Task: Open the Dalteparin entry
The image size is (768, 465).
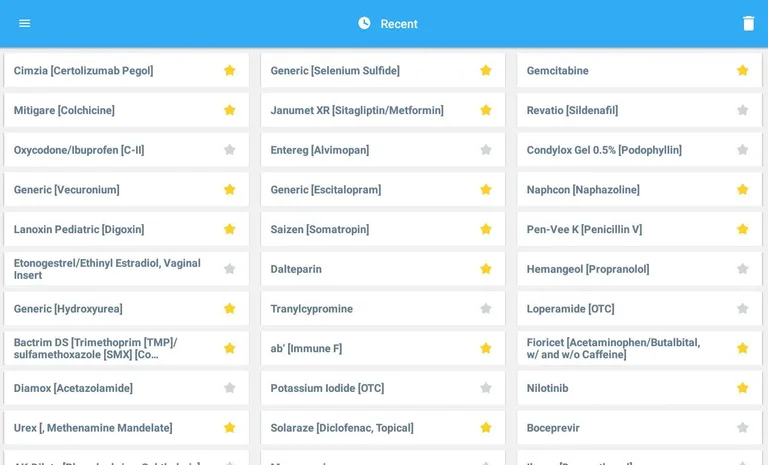Action: [383, 269]
